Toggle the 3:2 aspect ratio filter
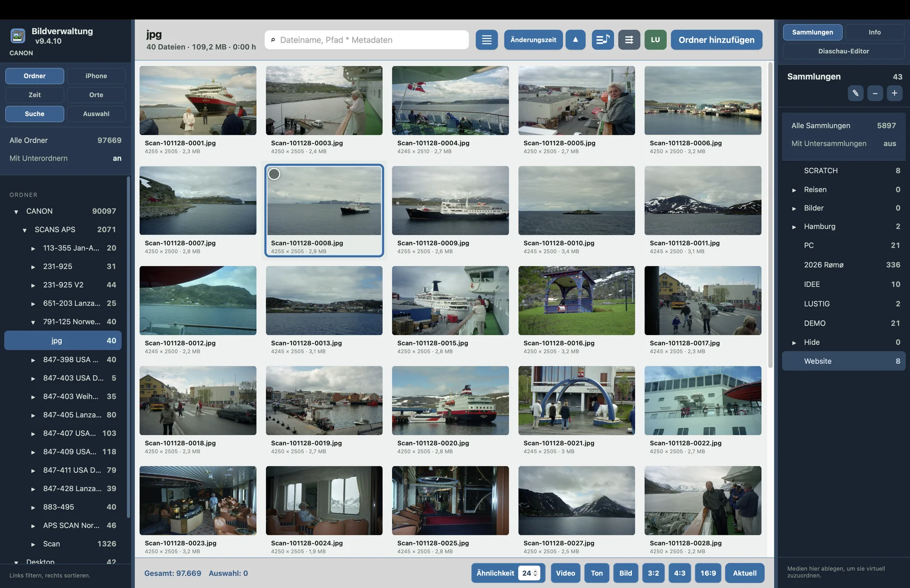Image resolution: width=910 pixels, height=588 pixels. coord(653,573)
